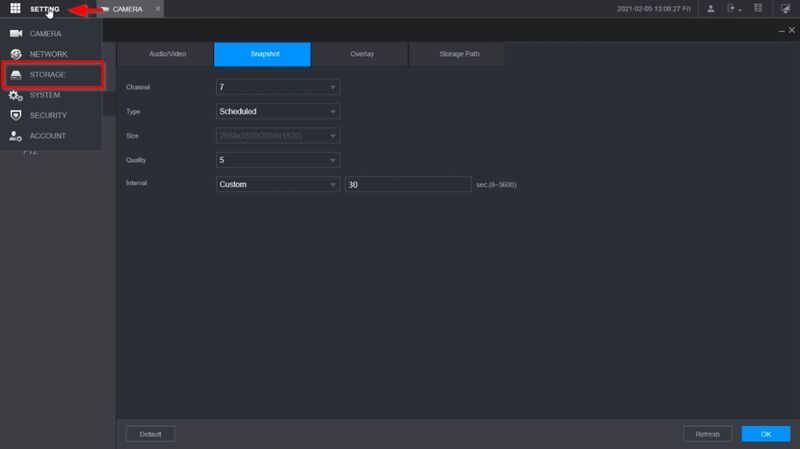Viewport: 800px width, 449px height.
Task: Click the network globe icon
Action: coord(16,54)
